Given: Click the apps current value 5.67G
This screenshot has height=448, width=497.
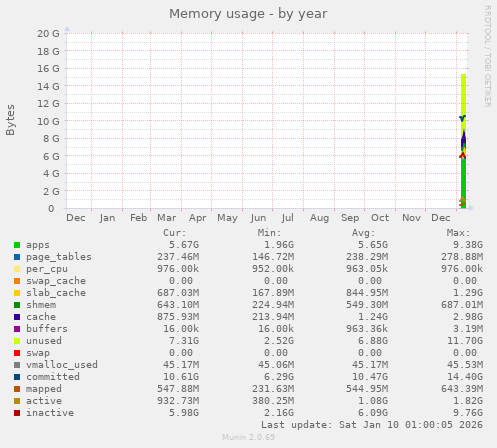Looking at the screenshot, I should [184, 245].
